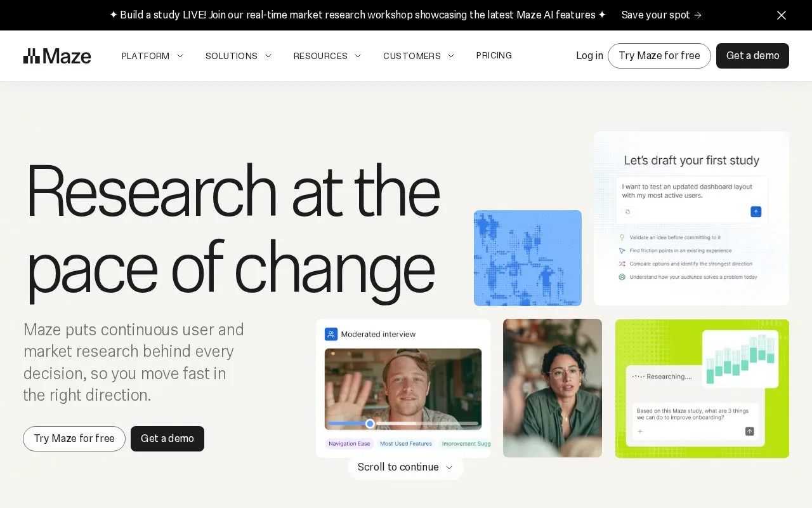Click Try Maze for free below the hero text

pos(74,439)
